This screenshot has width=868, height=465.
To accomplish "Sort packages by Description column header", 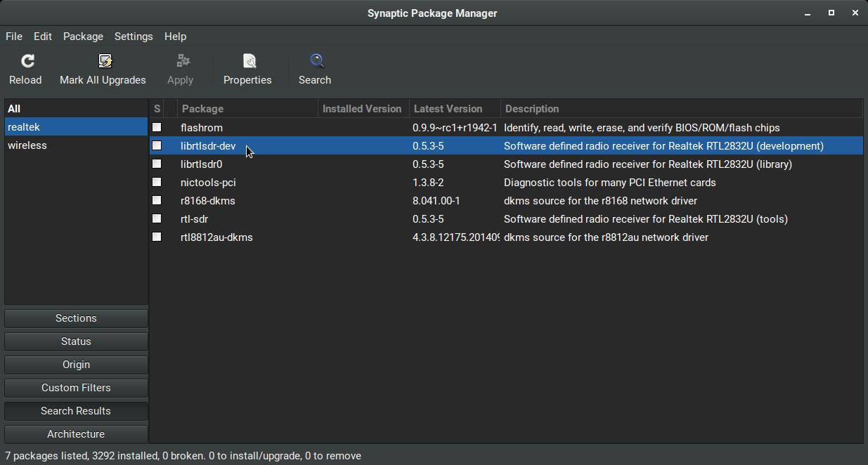I will [532, 109].
